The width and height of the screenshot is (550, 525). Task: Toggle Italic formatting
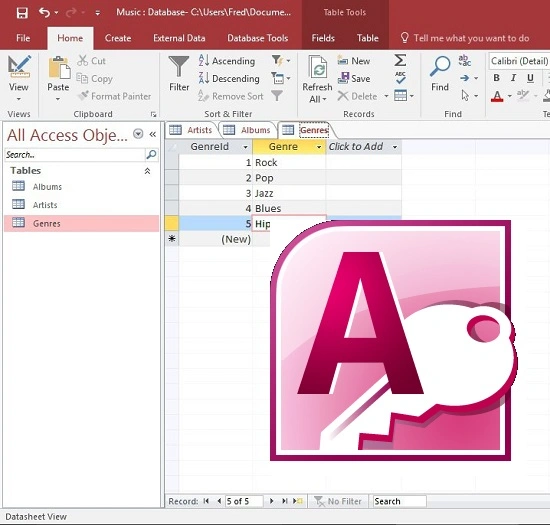point(513,78)
